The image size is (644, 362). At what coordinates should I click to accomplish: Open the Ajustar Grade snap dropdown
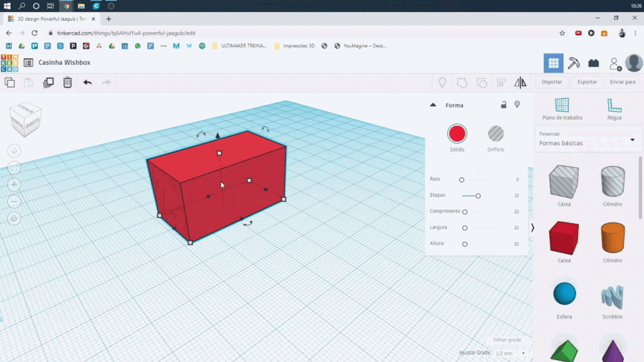pos(510,353)
